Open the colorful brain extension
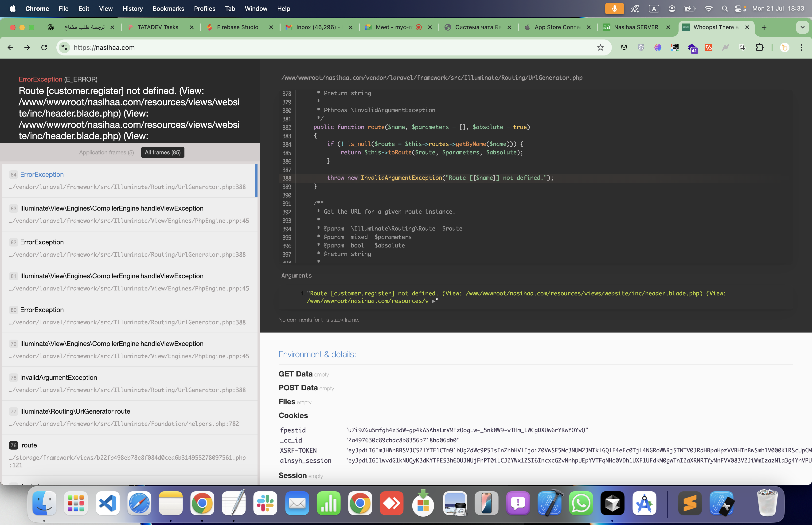Viewport: 812px width, 525px height. 658,47
